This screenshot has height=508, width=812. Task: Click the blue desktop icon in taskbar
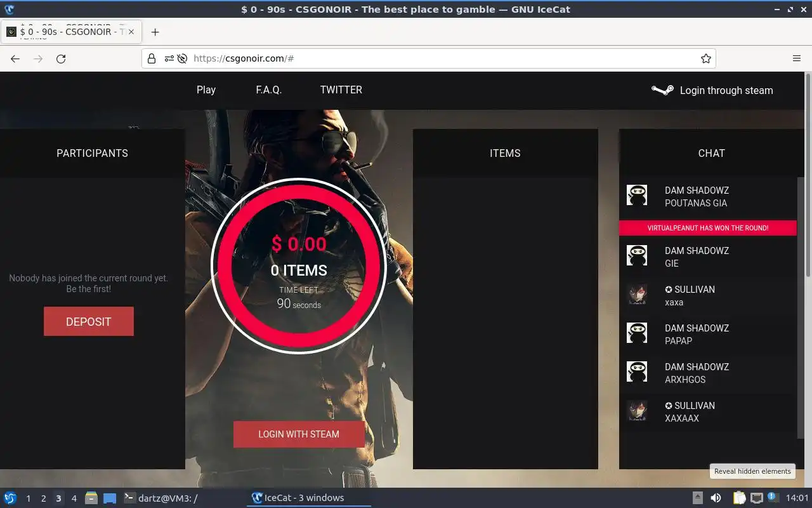(110, 498)
